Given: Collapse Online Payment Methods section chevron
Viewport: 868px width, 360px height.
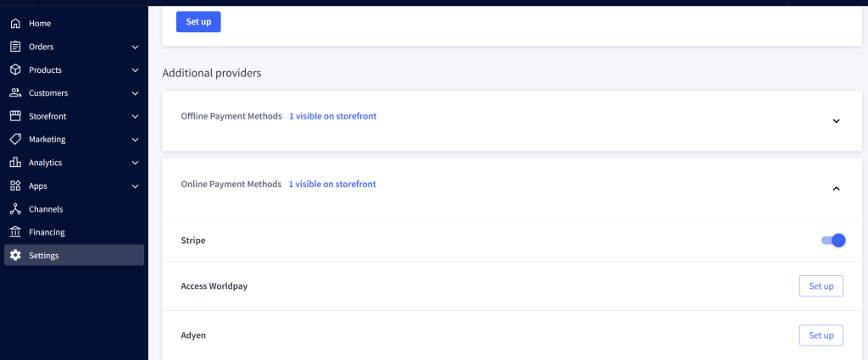Looking at the screenshot, I should pos(837,189).
